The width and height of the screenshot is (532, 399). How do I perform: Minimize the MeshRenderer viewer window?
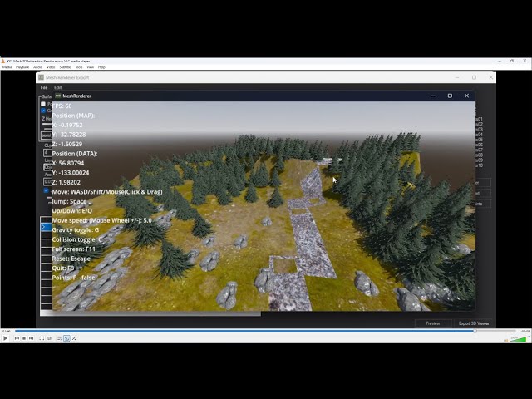click(433, 96)
